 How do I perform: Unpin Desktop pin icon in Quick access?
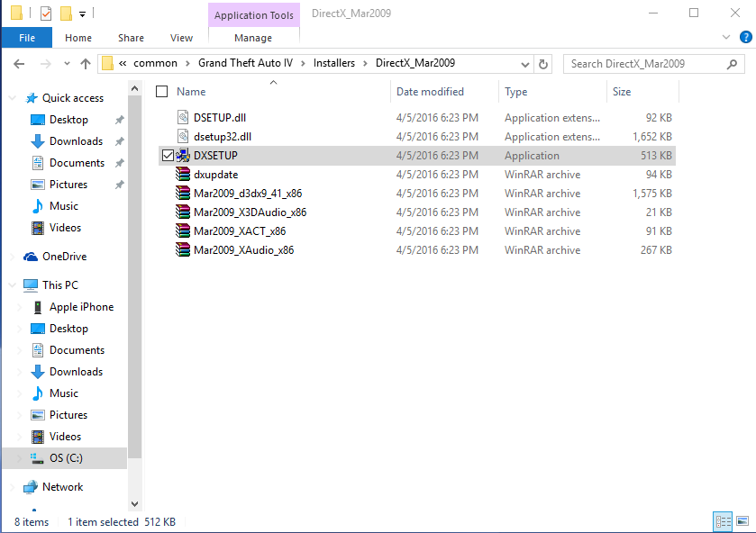pyautogui.click(x=119, y=120)
